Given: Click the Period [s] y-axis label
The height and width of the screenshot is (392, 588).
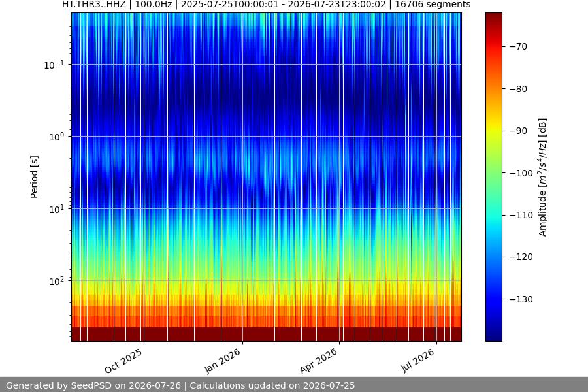Looking at the screenshot, I should coord(34,177).
